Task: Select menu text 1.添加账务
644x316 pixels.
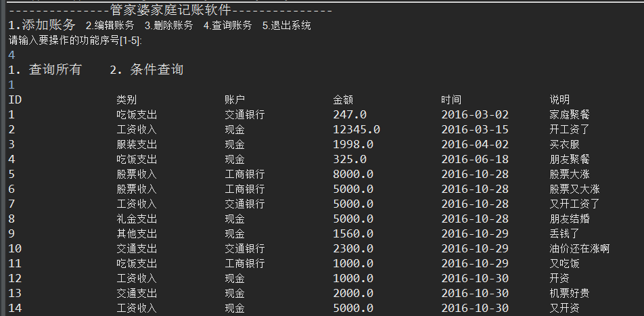Action: pyautogui.click(x=42, y=25)
